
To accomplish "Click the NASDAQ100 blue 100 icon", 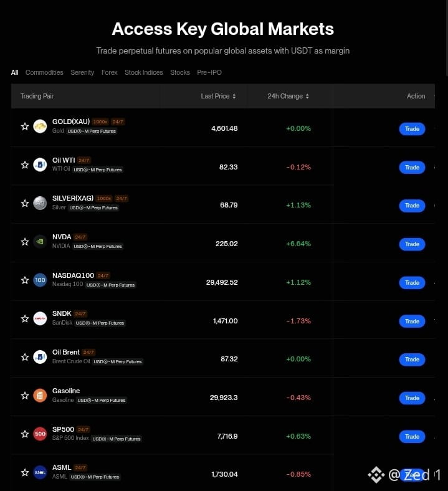I will [x=40, y=280].
